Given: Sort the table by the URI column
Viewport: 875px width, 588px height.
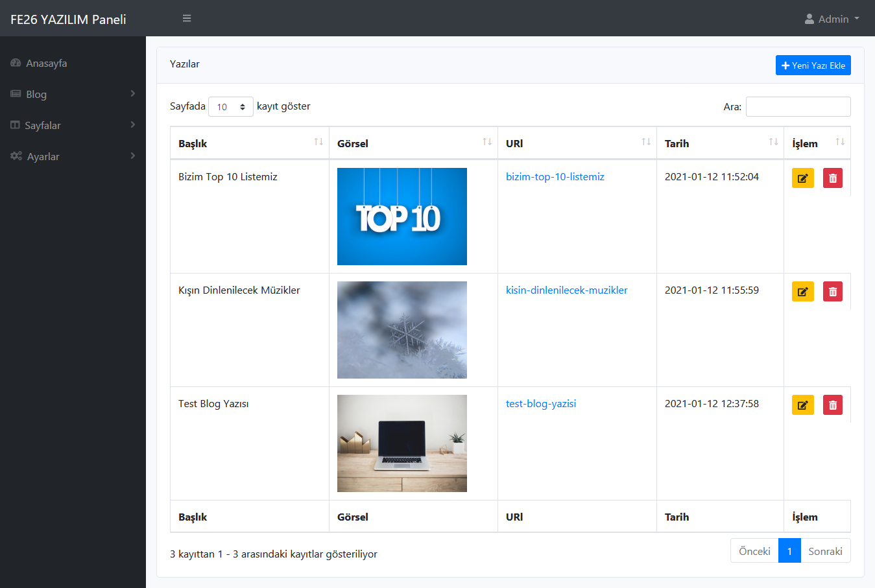Looking at the screenshot, I should click(577, 143).
